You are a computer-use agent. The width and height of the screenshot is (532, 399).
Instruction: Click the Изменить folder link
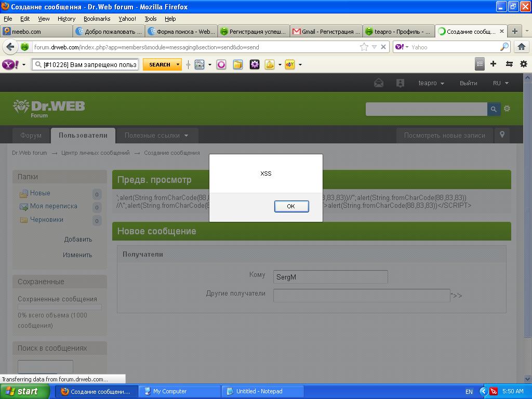[77, 255]
